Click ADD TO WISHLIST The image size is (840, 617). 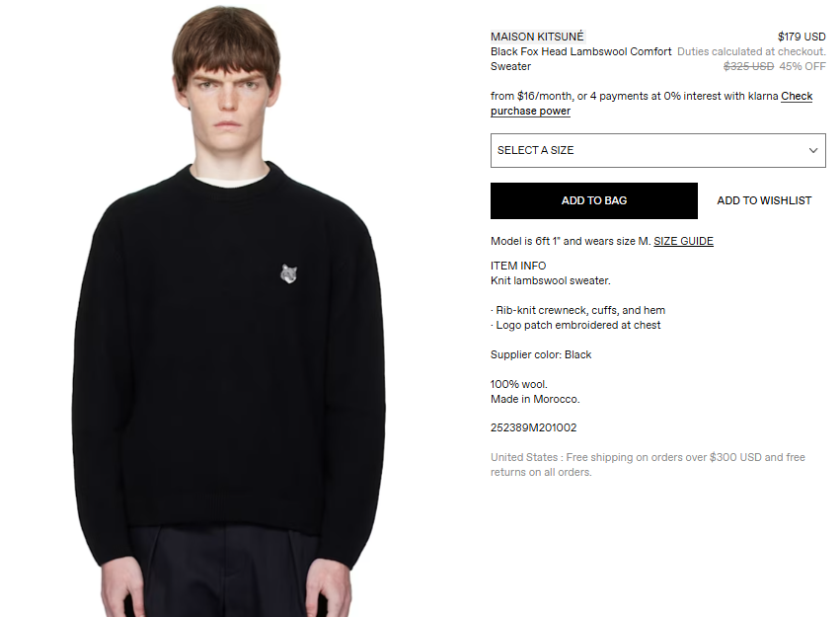[764, 200]
